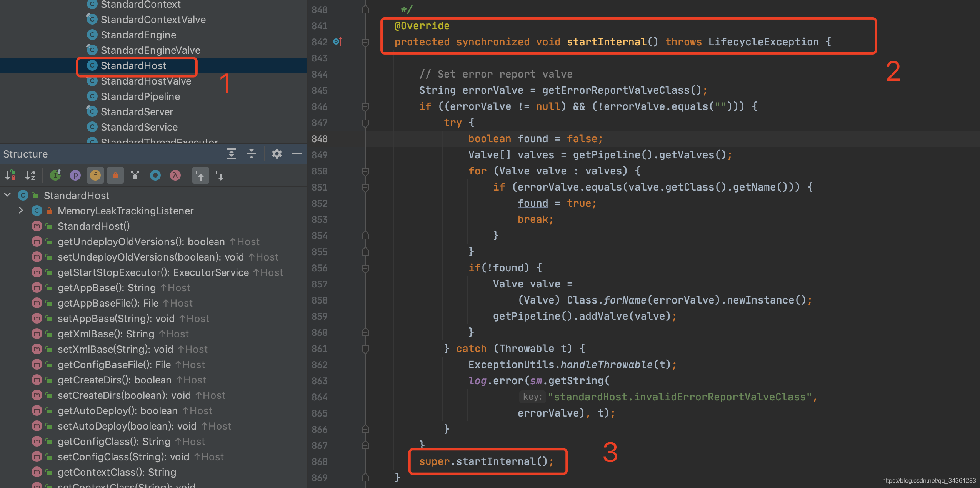Image resolution: width=980 pixels, height=488 pixels.
Task: Toggle Show Properties purple p icon
Action: pyautogui.click(x=75, y=175)
